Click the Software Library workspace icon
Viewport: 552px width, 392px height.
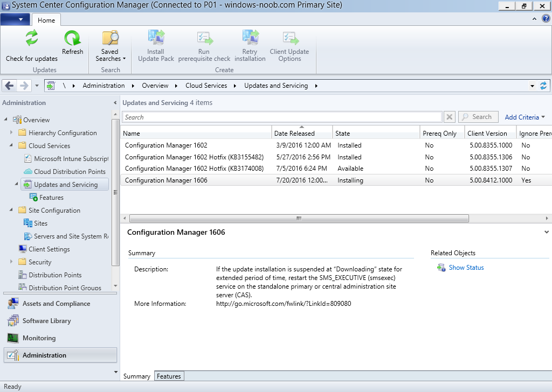coord(13,320)
